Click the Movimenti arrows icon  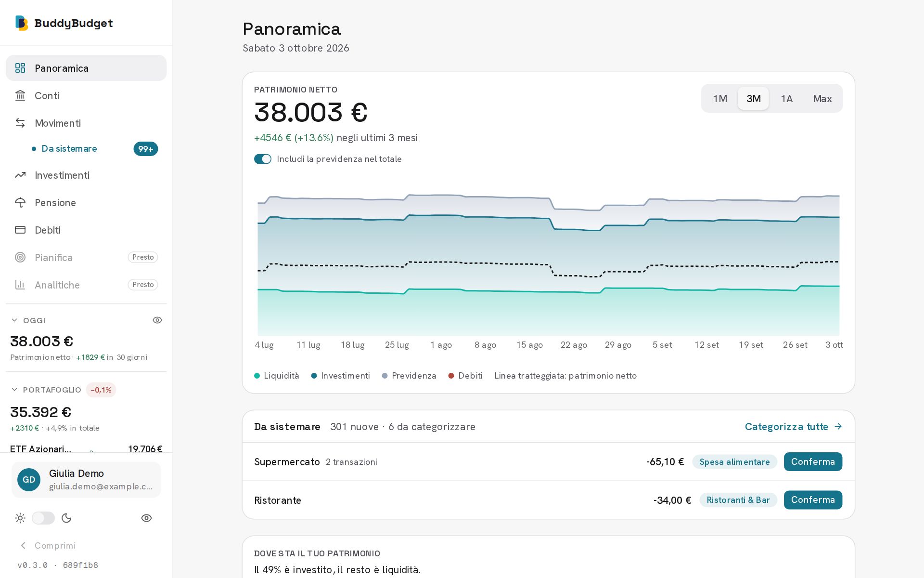click(20, 123)
